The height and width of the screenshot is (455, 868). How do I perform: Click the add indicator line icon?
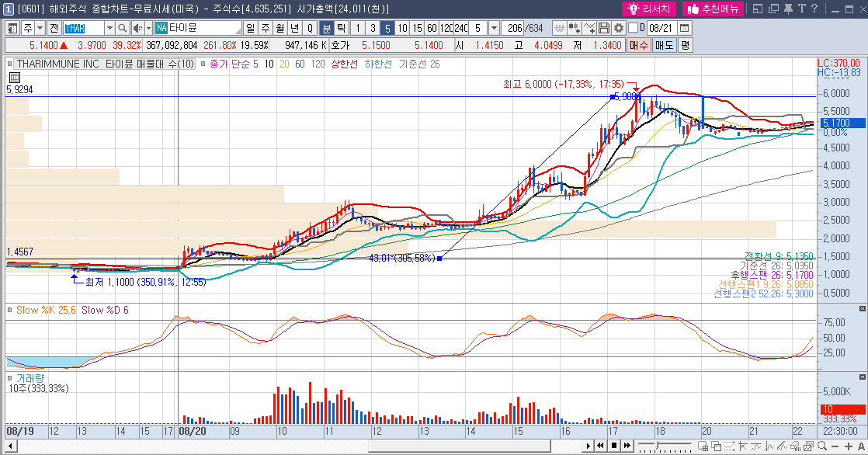tap(589, 28)
